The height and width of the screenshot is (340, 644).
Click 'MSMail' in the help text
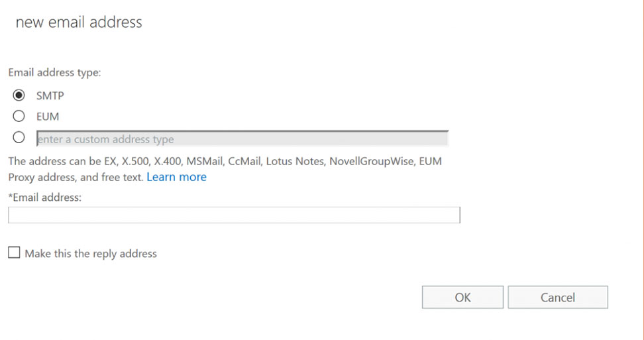(x=205, y=161)
